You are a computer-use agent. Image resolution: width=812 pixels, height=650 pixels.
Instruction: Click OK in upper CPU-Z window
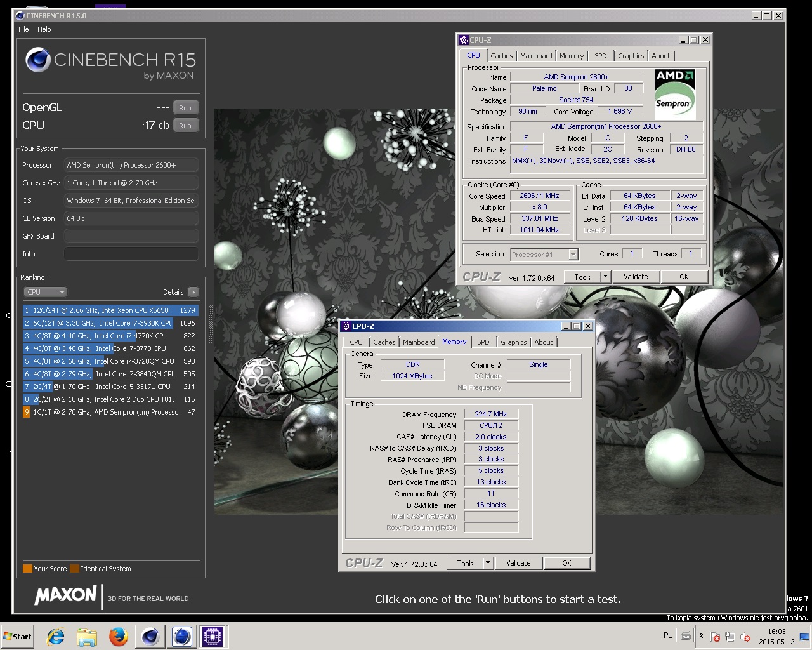684,277
